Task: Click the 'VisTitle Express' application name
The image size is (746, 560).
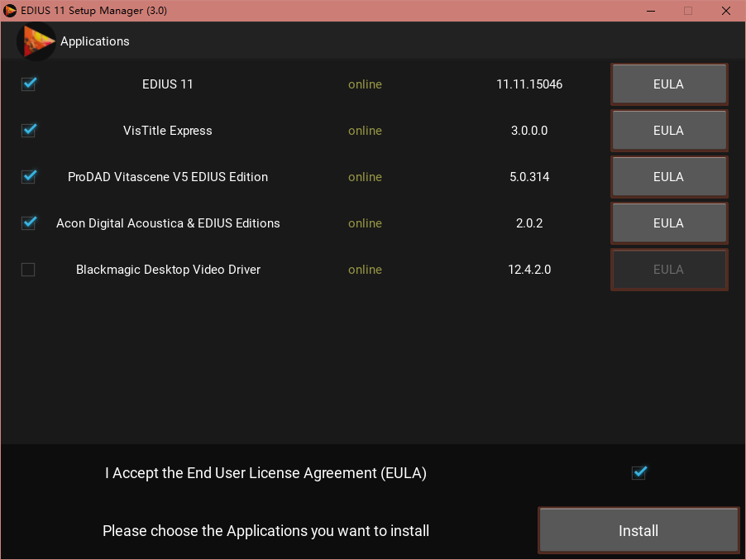Action: 167,131
